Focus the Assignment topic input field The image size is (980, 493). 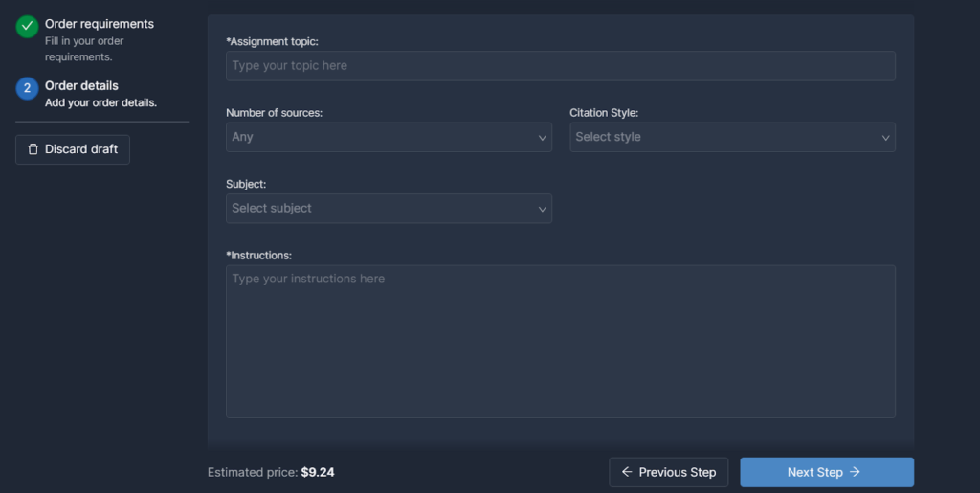(x=561, y=66)
